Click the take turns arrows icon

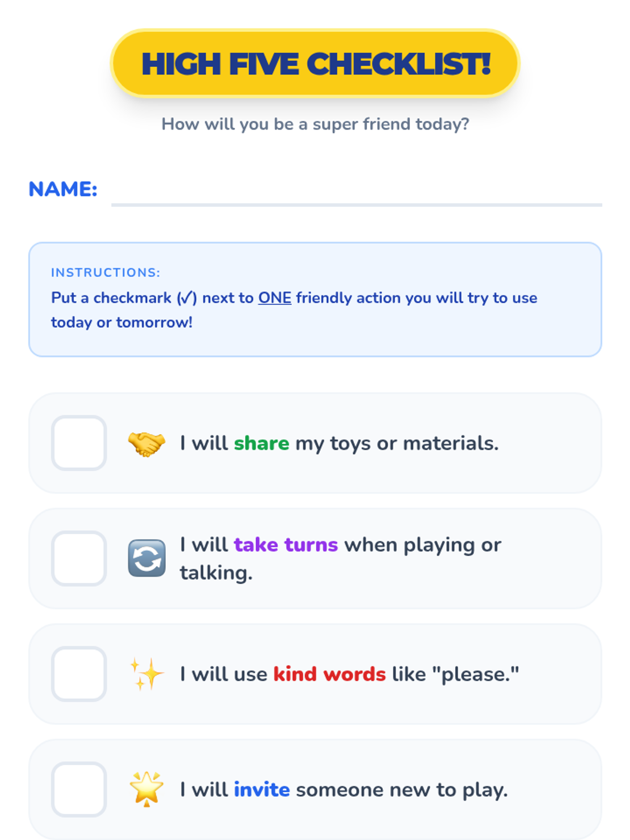(146, 559)
